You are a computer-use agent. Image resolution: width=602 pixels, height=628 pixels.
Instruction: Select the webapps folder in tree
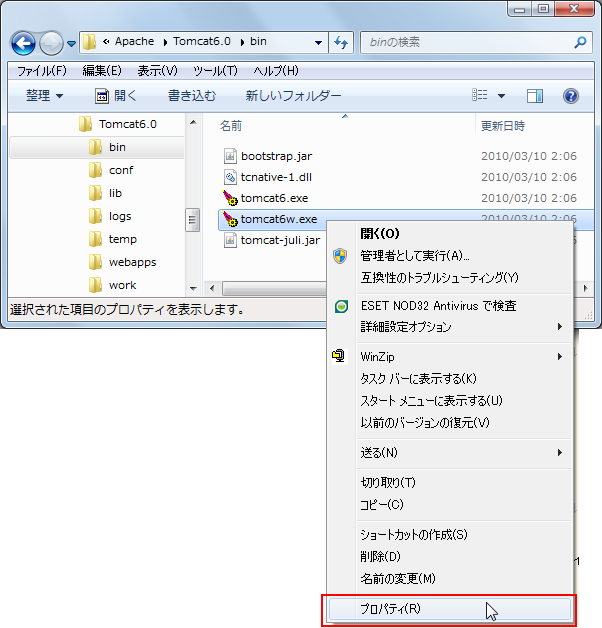click(x=132, y=262)
